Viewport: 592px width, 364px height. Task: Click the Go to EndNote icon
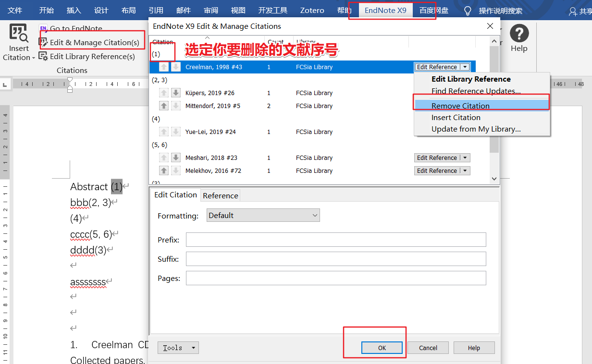point(43,28)
